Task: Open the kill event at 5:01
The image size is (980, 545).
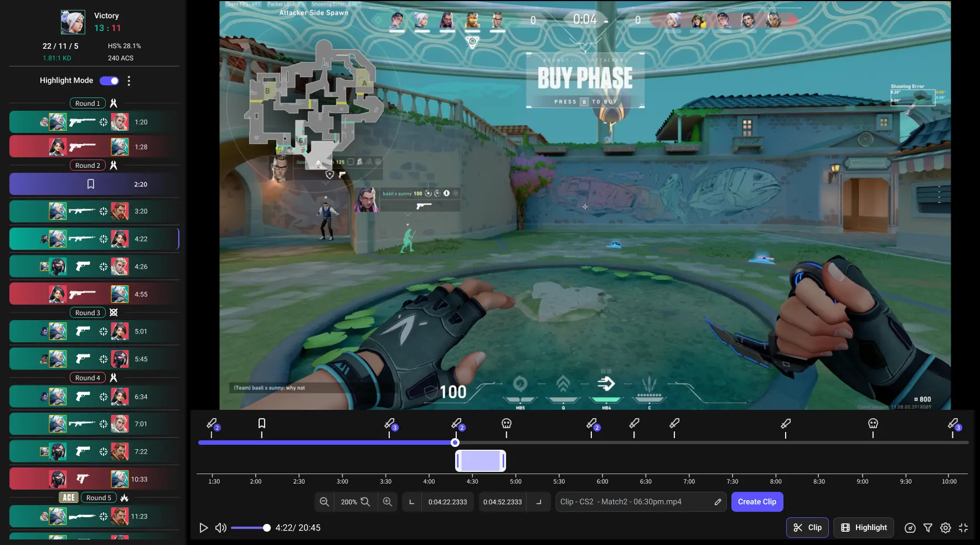Action: (x=94, y=331)
